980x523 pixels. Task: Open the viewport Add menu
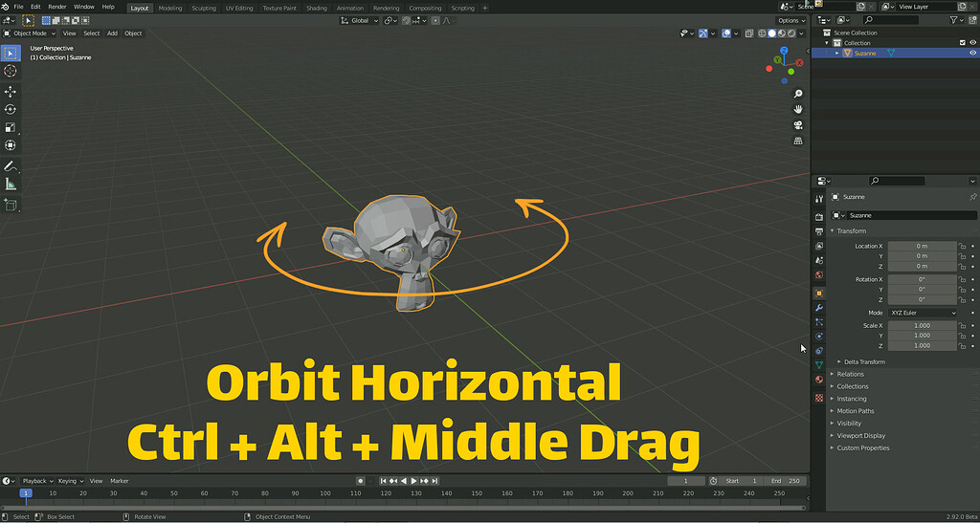click(x=112, y=33)
